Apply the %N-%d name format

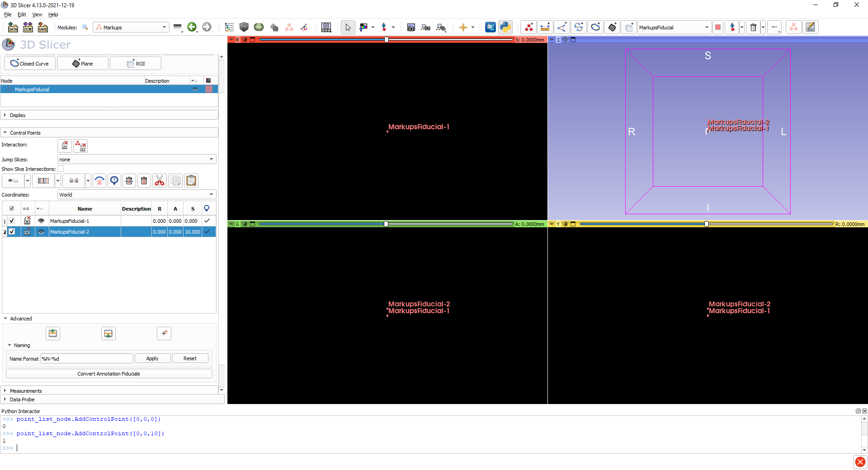click(x=152, y=358)
